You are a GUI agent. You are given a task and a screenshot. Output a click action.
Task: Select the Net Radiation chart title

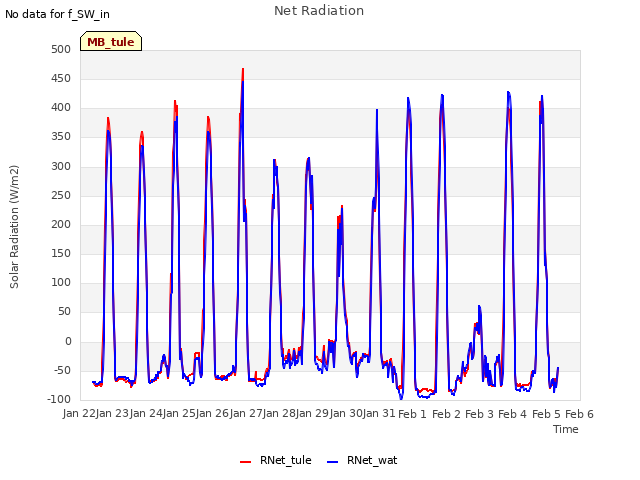point(319,11)
